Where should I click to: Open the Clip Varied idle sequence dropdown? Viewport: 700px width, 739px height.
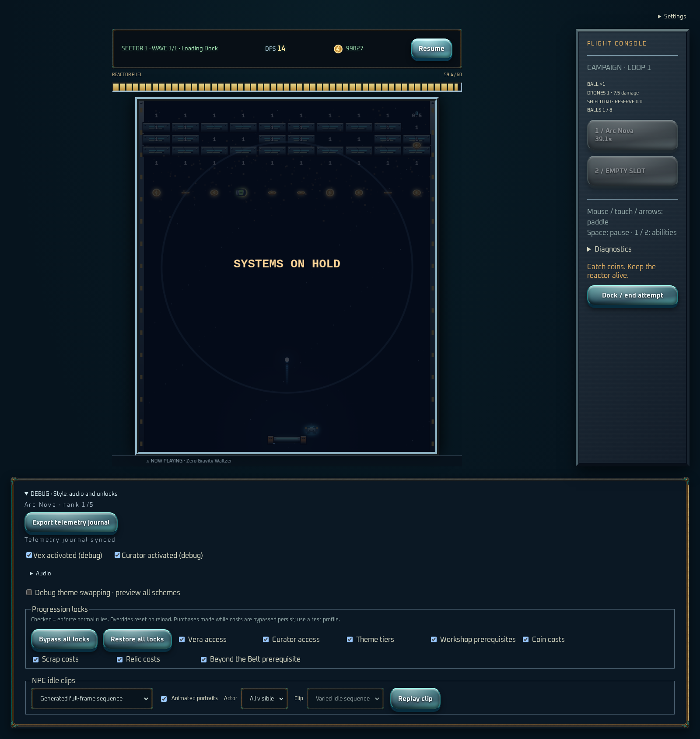345,699
